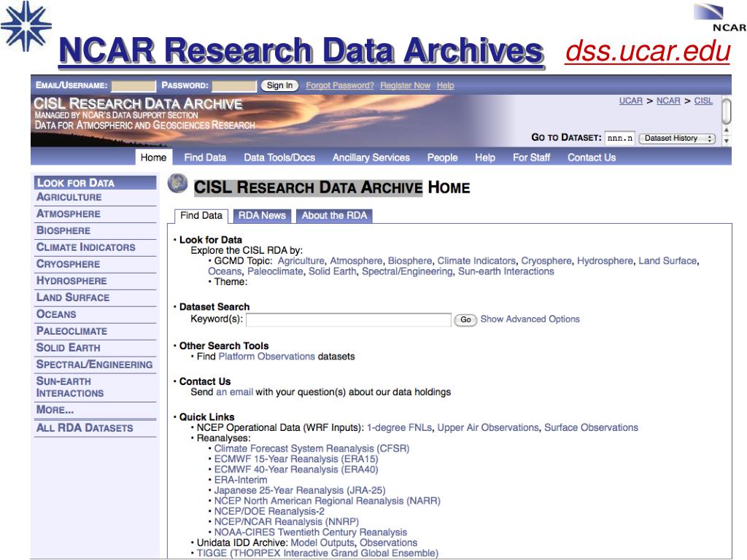Select Climate Indicators in the sidebar
The width and height of the screenshot is (747, 560).
86,247
